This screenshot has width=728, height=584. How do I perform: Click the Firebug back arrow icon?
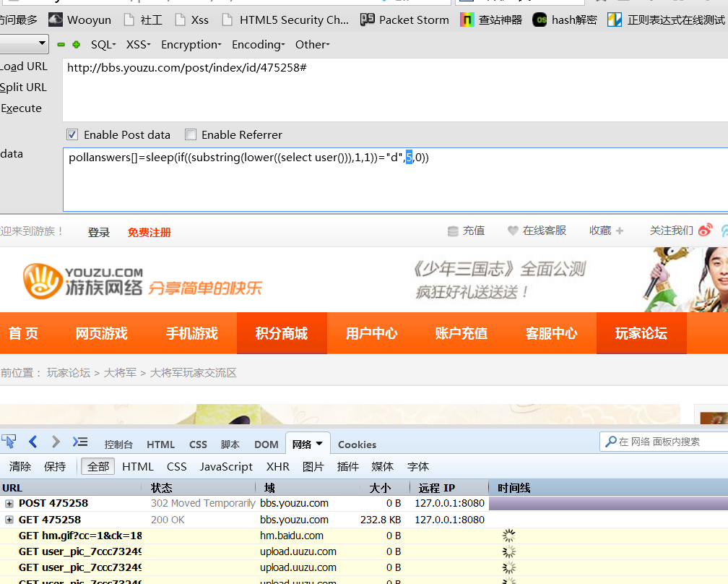[x=32, y=442]
